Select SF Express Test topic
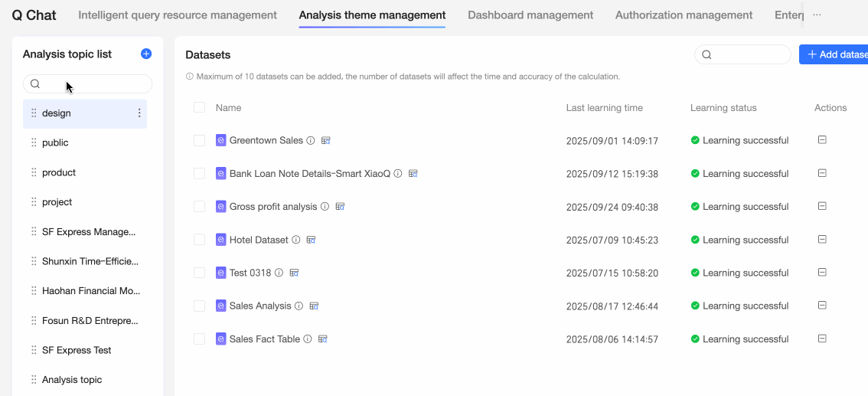Viewport: 868px width, 396px height. 77,350
